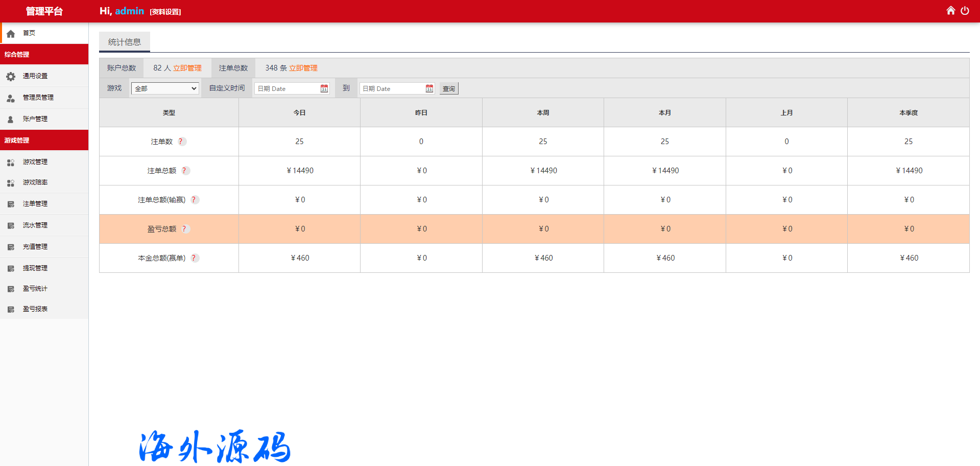Click the start date input field

point(287,89)
